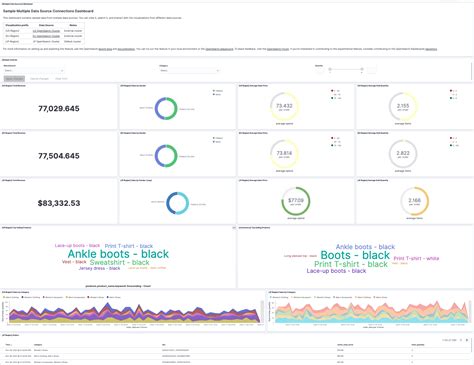This screenshot has height=365, width=474.
Task: Click "Sweatshirt - black" in the tag cloud
Action: (x=119, y=263)
